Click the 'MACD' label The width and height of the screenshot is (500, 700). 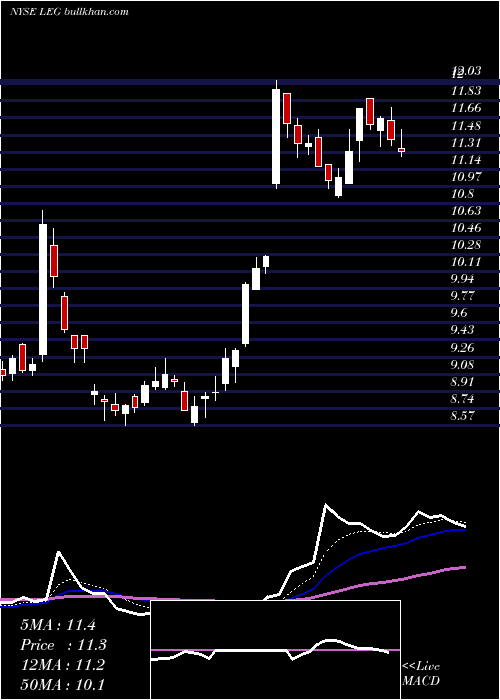click(x=421, y=681)
